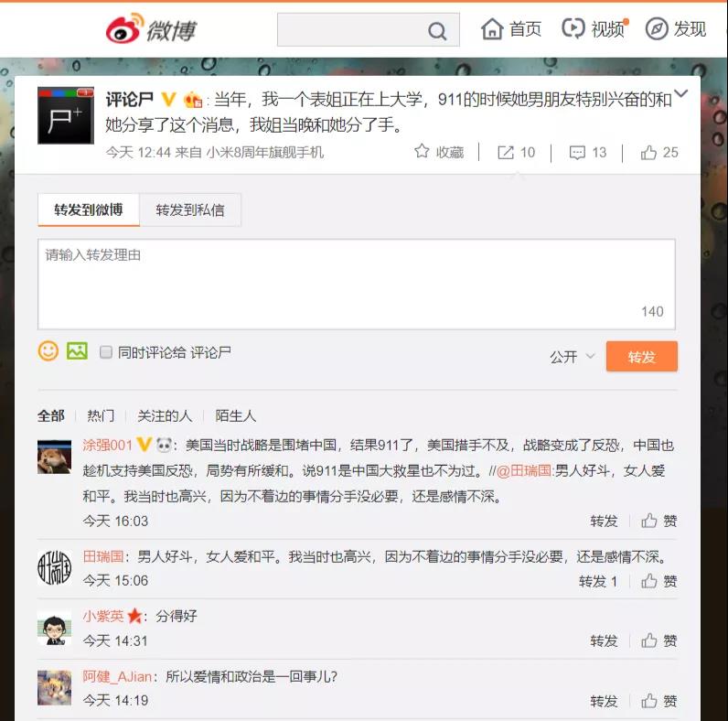Show 全部 reposts filter

click(x=50, y=415)
